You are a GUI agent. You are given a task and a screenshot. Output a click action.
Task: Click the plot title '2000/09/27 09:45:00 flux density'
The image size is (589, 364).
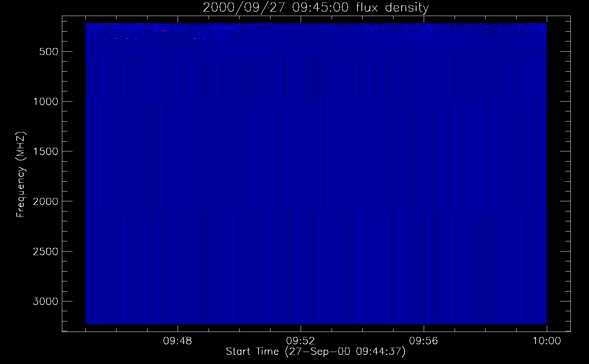coord(316,8)
